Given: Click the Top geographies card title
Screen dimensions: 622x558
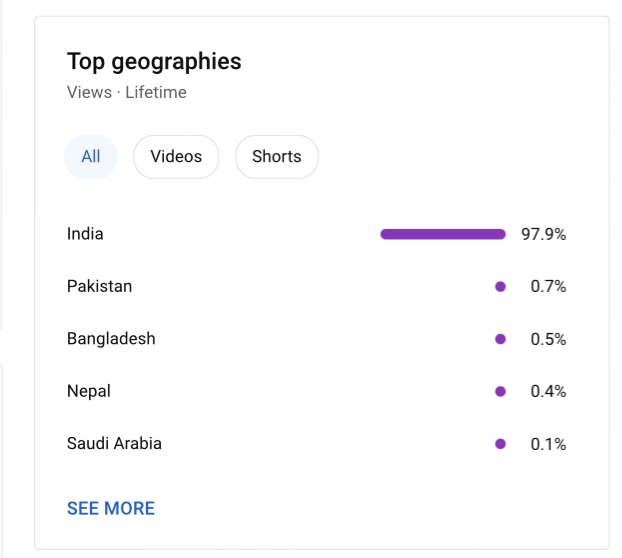Looking at the screenshot, I should (154, 62).
